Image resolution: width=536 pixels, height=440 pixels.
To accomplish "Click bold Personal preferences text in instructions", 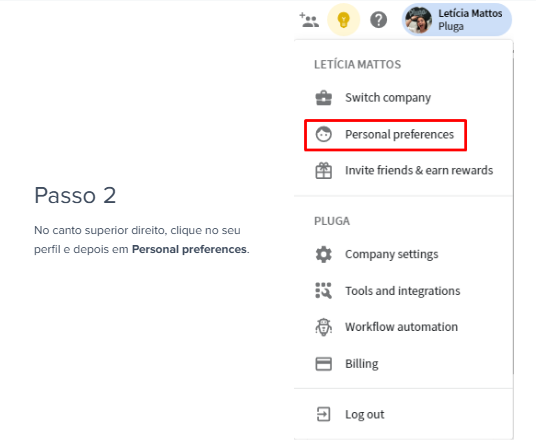I will 189,249.
